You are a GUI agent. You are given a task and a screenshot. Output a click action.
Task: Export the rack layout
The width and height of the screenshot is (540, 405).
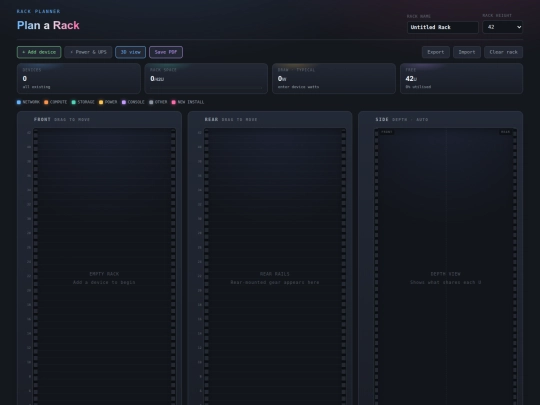tap(436, 52)
